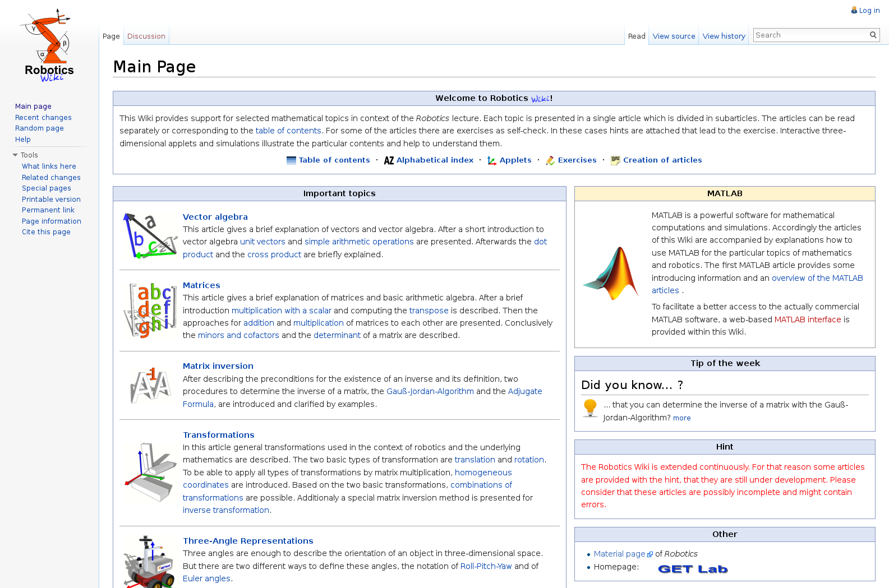Open the Alphabetical index link

[435, 160]
